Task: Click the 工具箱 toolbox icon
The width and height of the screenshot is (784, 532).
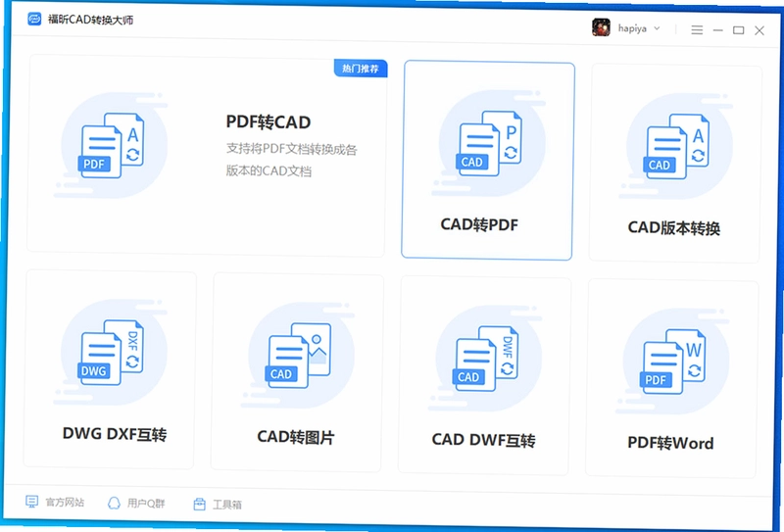Action: pyautogui.click(x=200, y=504)
